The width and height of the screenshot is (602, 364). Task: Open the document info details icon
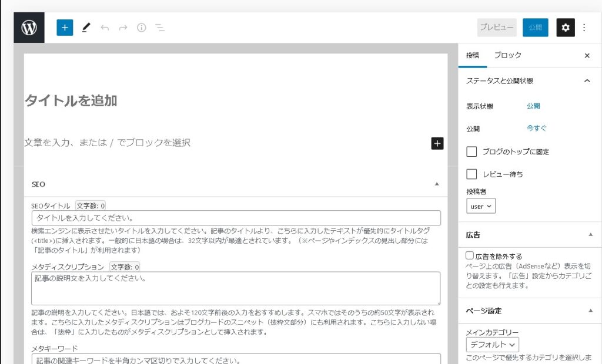point(141,28)
